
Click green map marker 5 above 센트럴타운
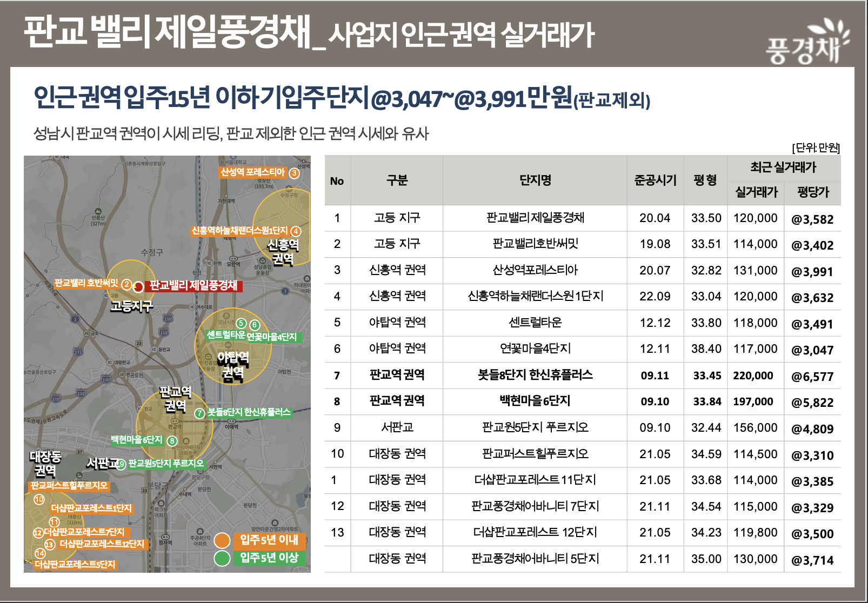tap(241, 323)
